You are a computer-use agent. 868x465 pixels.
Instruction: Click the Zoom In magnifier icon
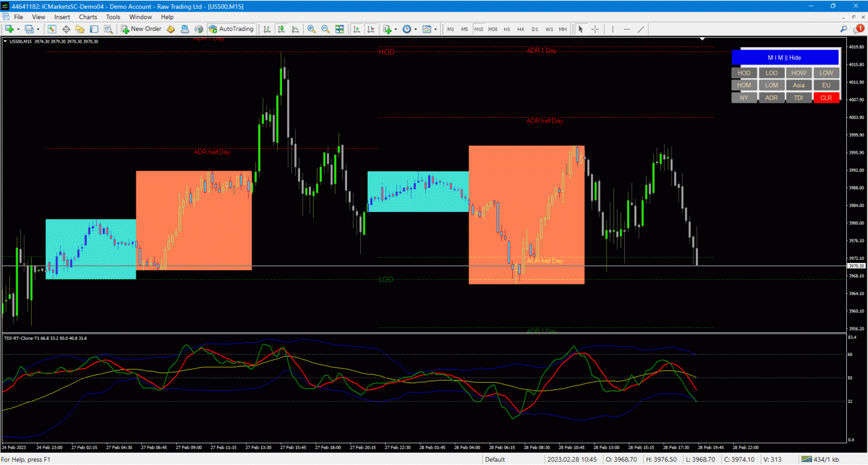(311, 29)
